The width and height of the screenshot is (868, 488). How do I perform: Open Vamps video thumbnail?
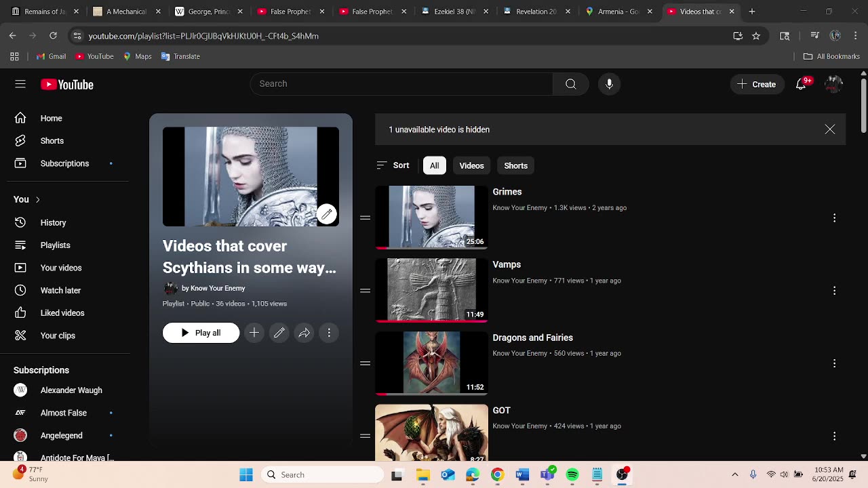(431, 290)
